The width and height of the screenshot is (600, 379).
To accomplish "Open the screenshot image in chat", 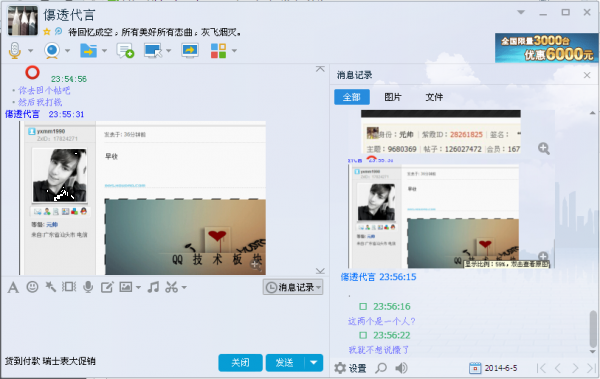I will 143,198.
